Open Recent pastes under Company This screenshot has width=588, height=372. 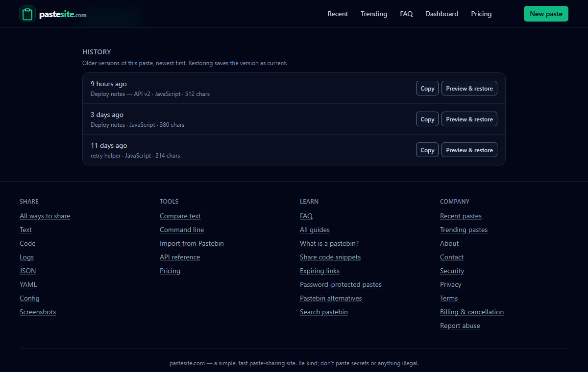461,216
